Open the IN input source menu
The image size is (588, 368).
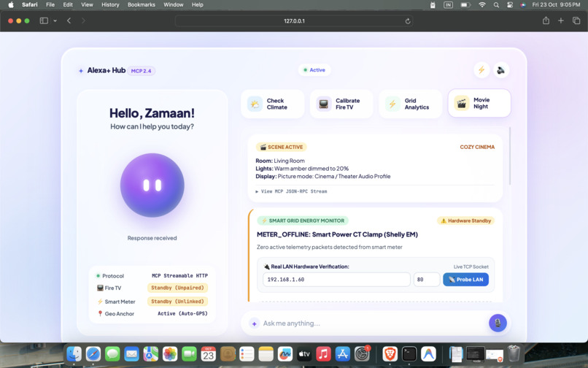pyautogui.click(x=448, y=5)
